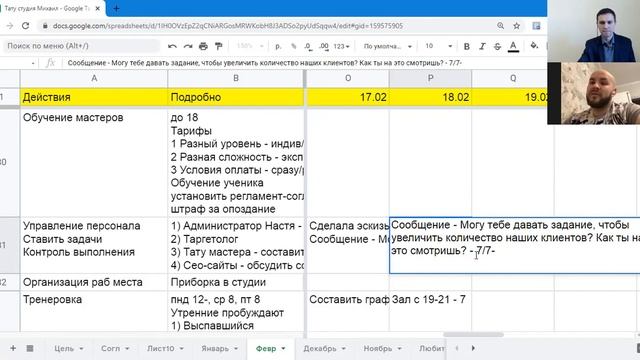Select column B header

pos(236,78)
